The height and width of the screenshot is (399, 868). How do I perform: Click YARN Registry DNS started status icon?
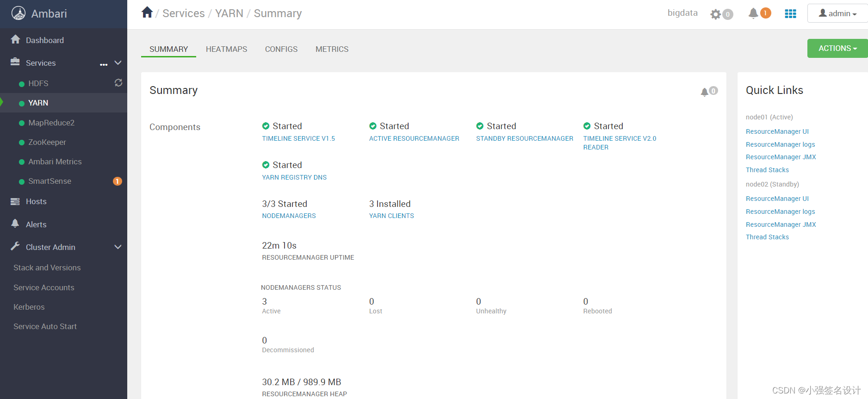[x=266, y=165]
